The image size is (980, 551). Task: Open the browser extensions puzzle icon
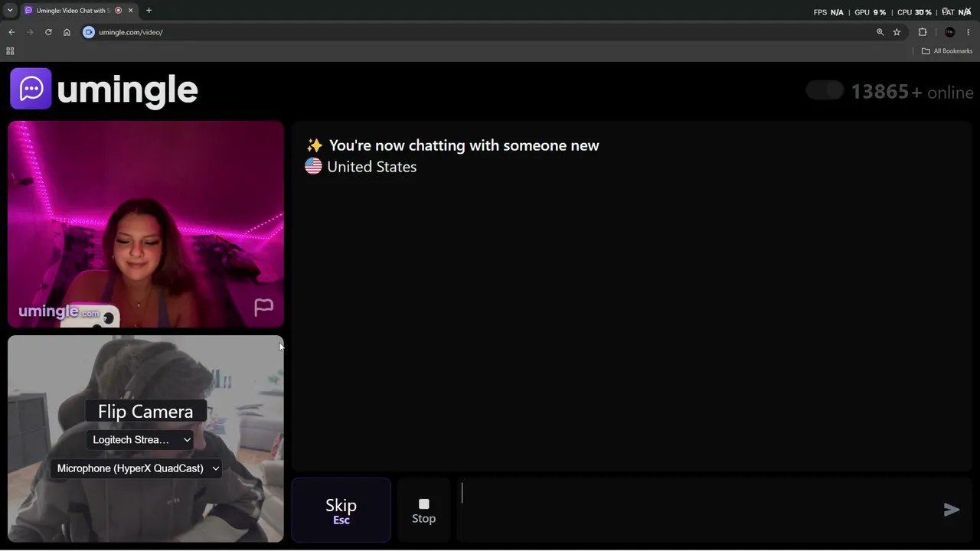(x=923, y=32)
